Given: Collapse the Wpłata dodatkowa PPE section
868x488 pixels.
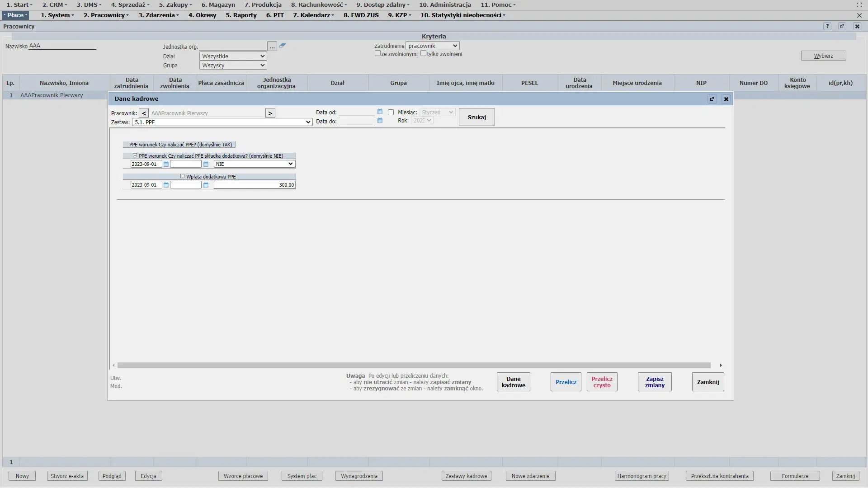Looking at the screenshot, I should (183, 177).
